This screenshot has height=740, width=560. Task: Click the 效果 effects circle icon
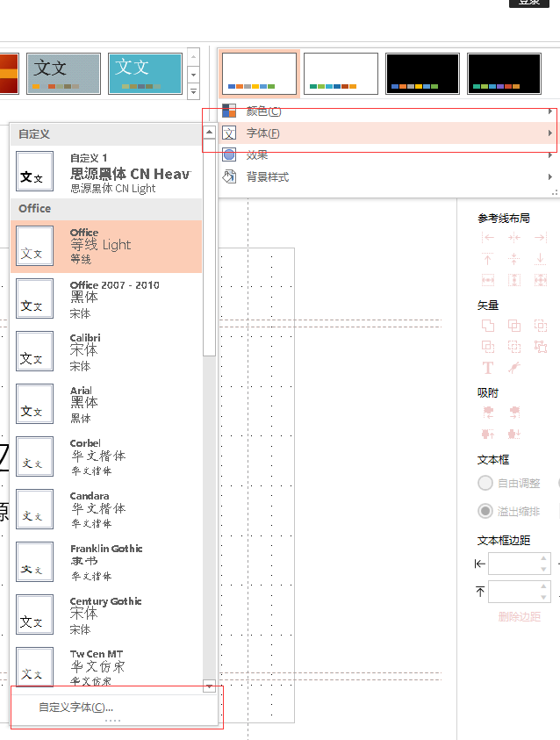(229, 154)
